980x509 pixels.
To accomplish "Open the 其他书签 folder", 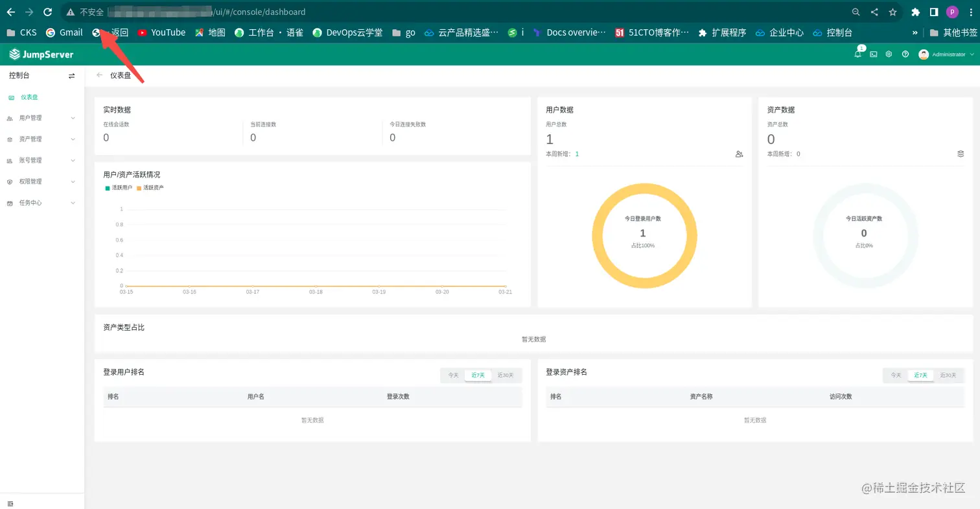I will point(953,32).
